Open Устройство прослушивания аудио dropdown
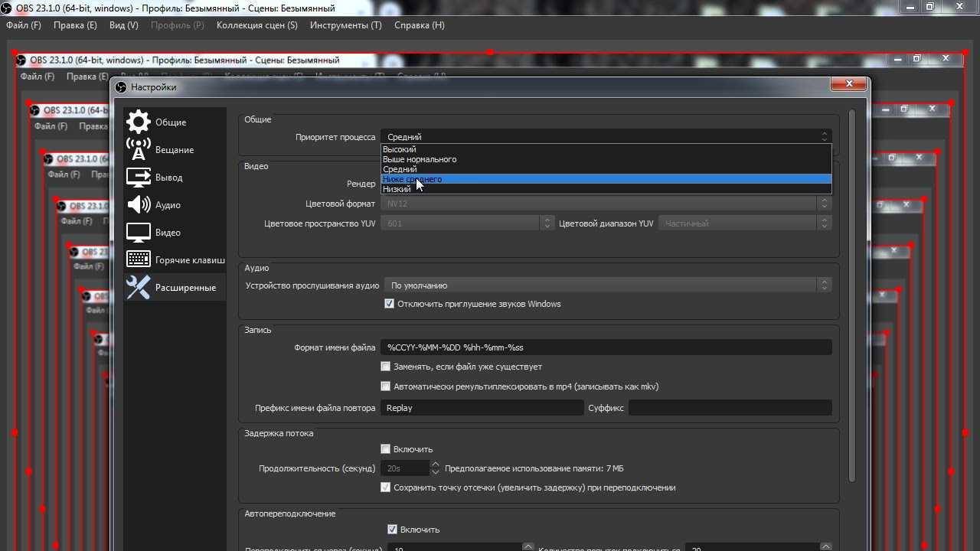 tap(608, 285)
